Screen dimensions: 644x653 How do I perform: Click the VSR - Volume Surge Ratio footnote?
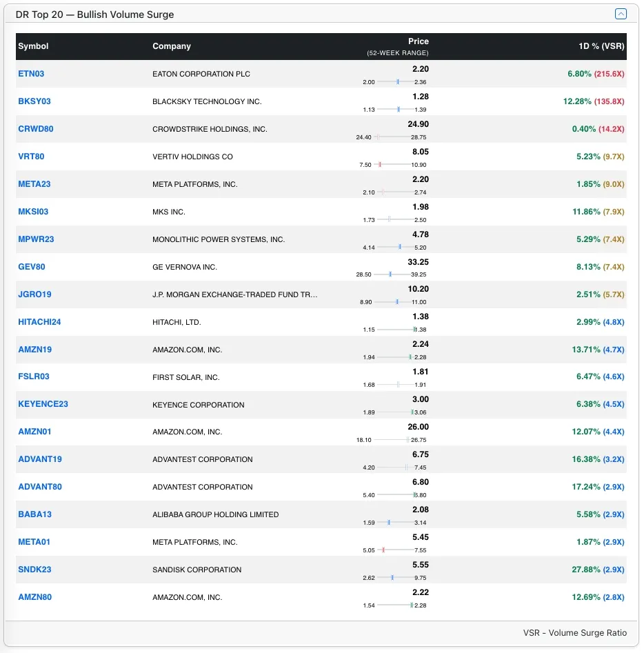pos(574,632)
